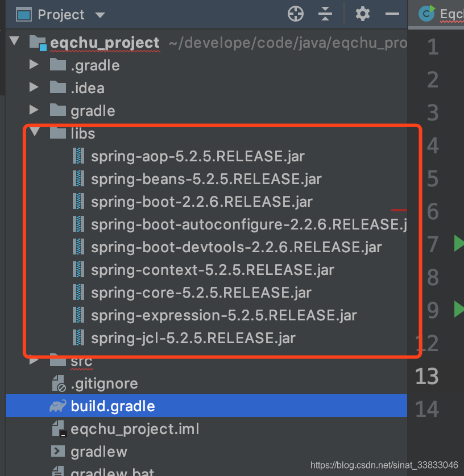Select spring-core-5.2.5.RELEASE.jar
464x476 pixels.
[x=201, y=293]
